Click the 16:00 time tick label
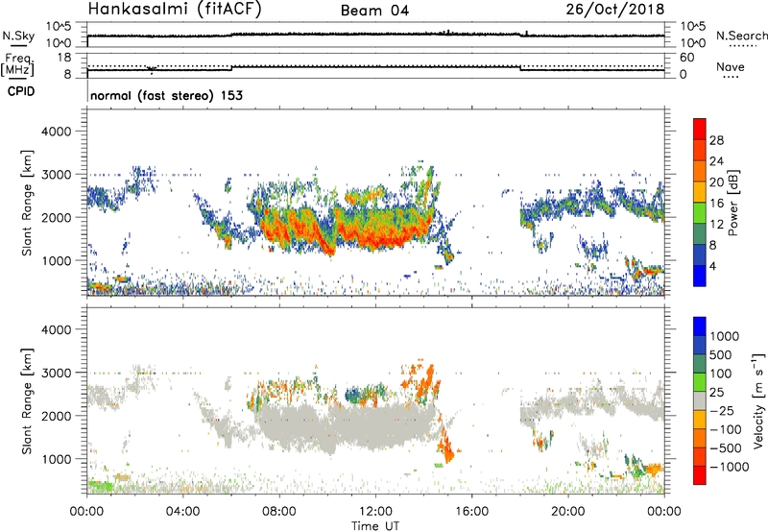 click(x=471, y=512)
